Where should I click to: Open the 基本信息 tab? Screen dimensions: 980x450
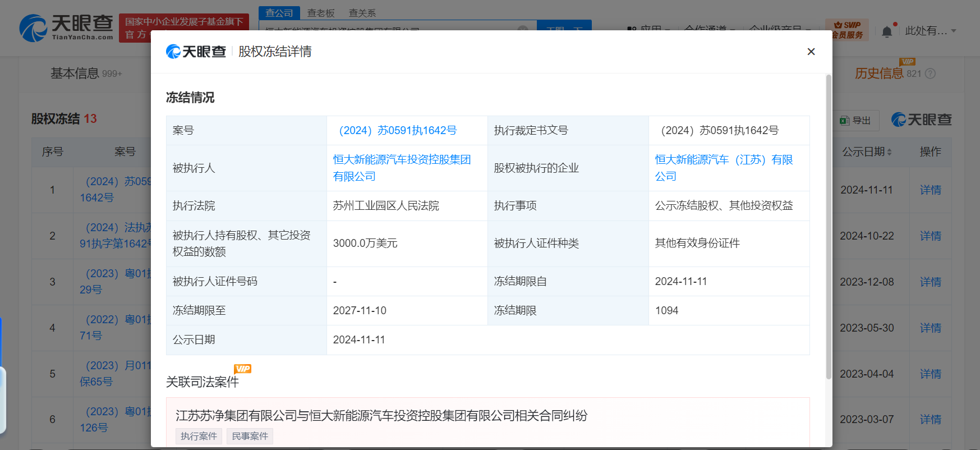pos(86,74)
